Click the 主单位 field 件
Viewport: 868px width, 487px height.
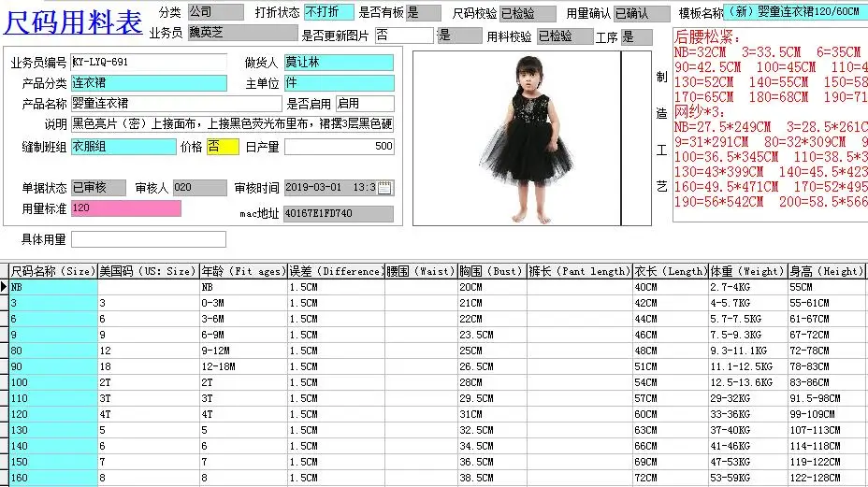[x=339, y=83]
